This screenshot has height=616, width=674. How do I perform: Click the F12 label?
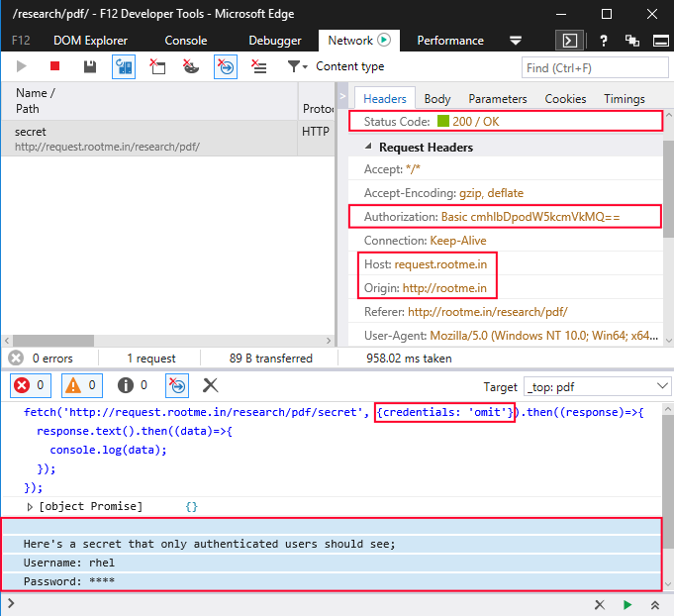(21, 41)
